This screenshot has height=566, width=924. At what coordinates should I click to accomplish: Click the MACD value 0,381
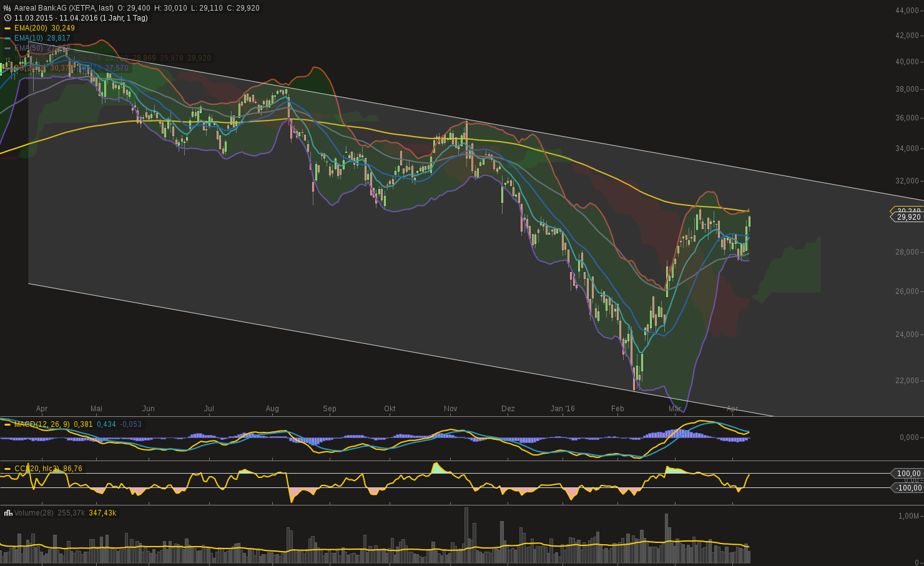pyautogui.click(x=83, y=424)
